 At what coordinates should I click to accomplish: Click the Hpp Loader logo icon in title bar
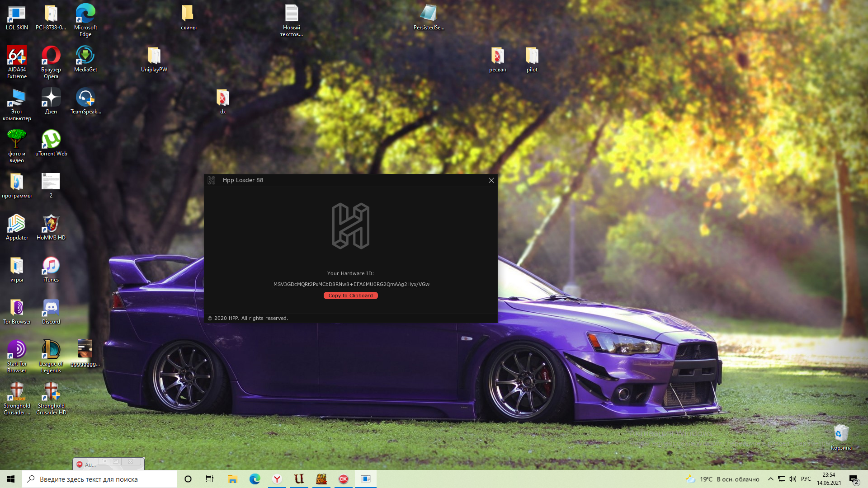tap(211, 180)
